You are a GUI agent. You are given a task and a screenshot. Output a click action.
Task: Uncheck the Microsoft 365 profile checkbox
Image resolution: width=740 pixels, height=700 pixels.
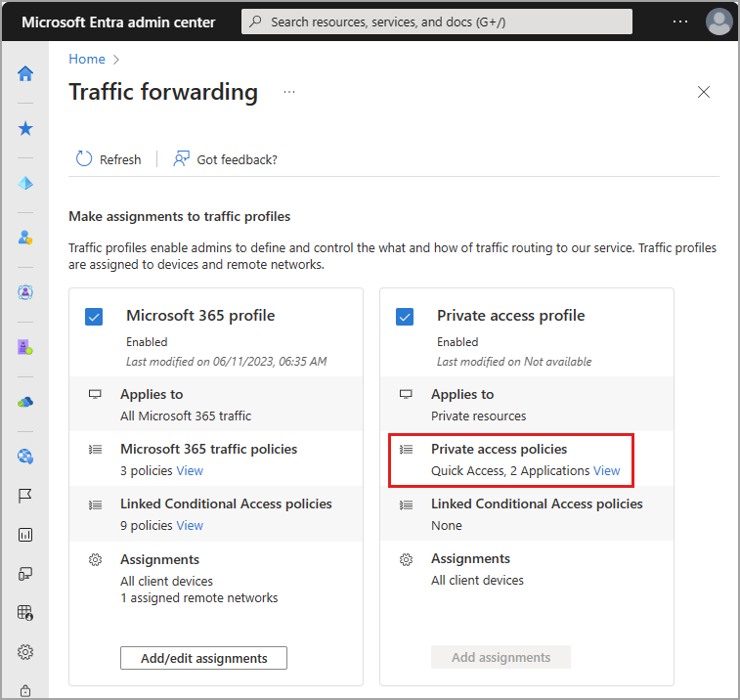click(x=94, y=317)
